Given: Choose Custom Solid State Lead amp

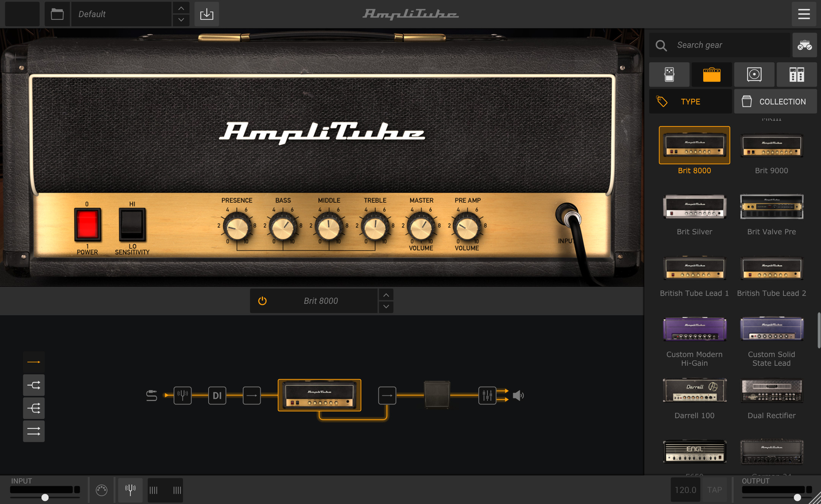Looking at the screenshot, I should coord(772,329).
